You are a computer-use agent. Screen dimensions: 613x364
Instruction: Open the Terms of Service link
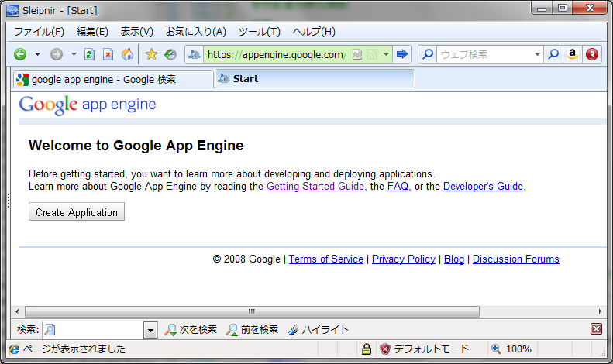(326, 259)
